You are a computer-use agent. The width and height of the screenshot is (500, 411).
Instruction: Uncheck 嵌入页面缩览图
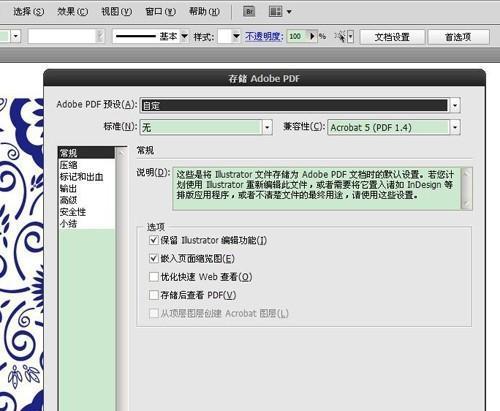click(x=154, y=258)
